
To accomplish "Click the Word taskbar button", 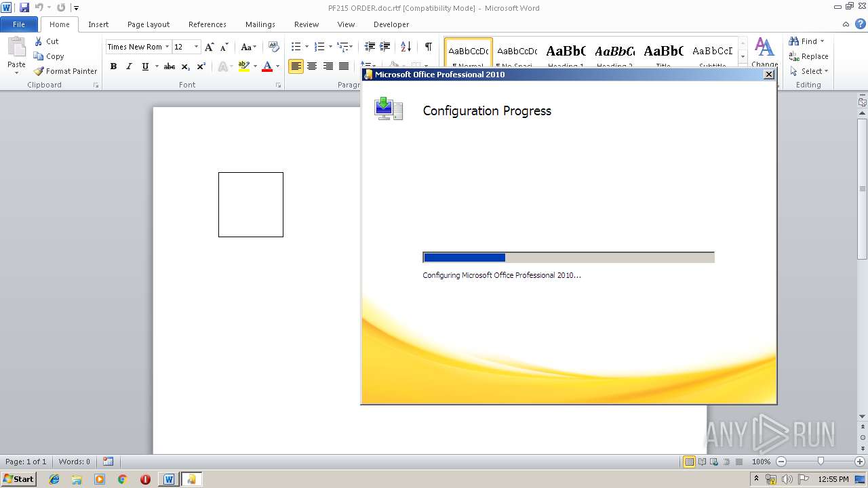I will click(x=169, y=479).
